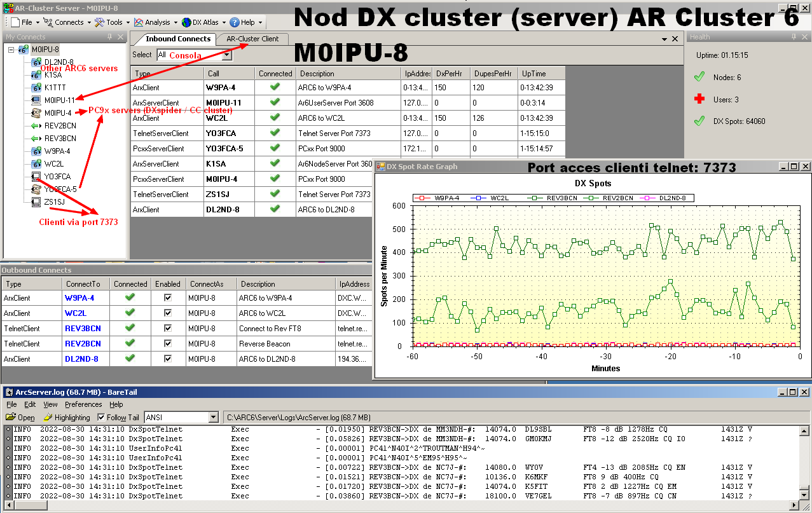Image resolution: width=812 pixels, height=513 pixels.
Task: Click the M0IPU-4 PC9x server icon
Action: point(36,113)
